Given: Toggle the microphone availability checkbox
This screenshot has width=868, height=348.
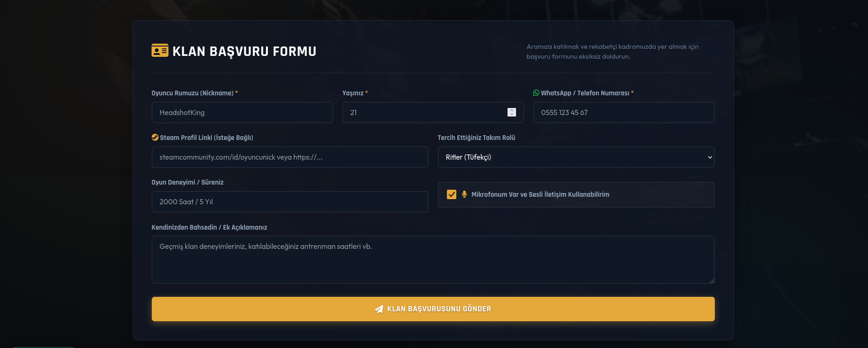Looking at the screenshot, I should tap(452, 194).
